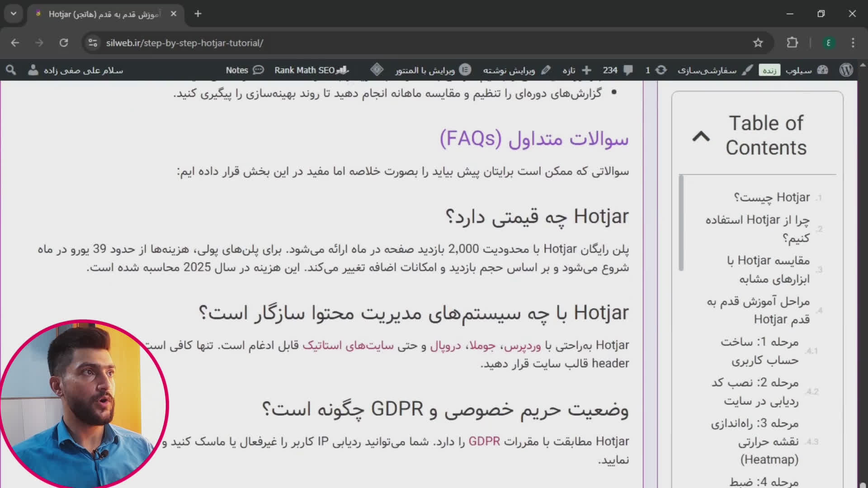Click heading وضعیت حریم خصوصی و GDPR
The width and height of the screenshot is (868, 488).
click(x=445, y=409)
